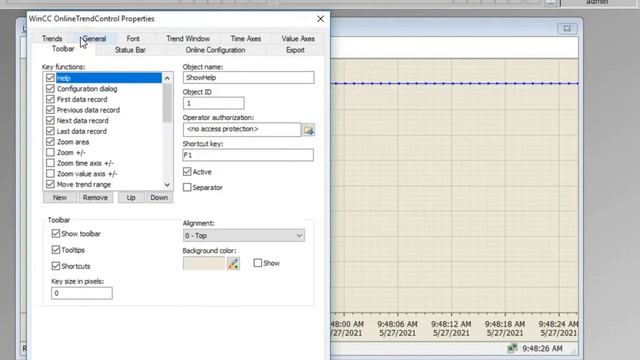The width and height of the screenshot is (640, 360).
Task: Click key functions list scroll up arrow
Action: click(167, 78)
